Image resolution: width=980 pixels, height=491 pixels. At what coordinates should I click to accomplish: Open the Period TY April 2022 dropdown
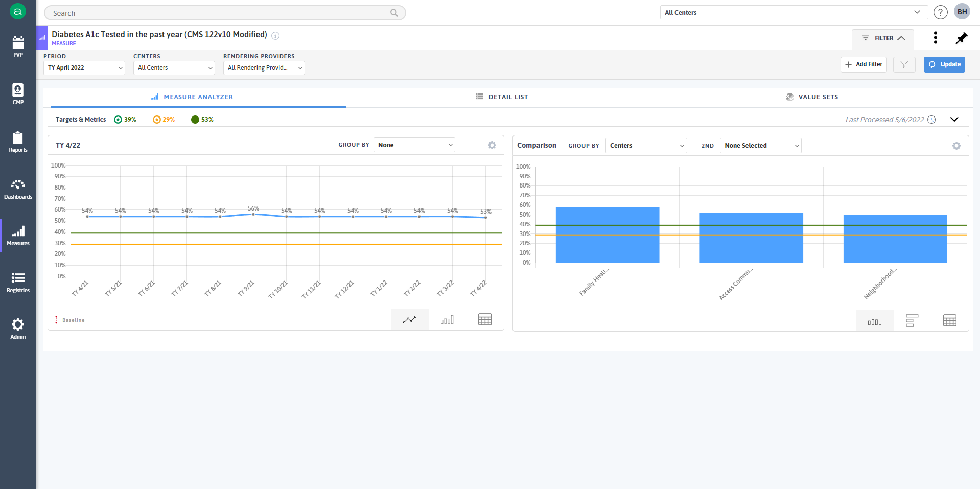[x=84, y=68]
